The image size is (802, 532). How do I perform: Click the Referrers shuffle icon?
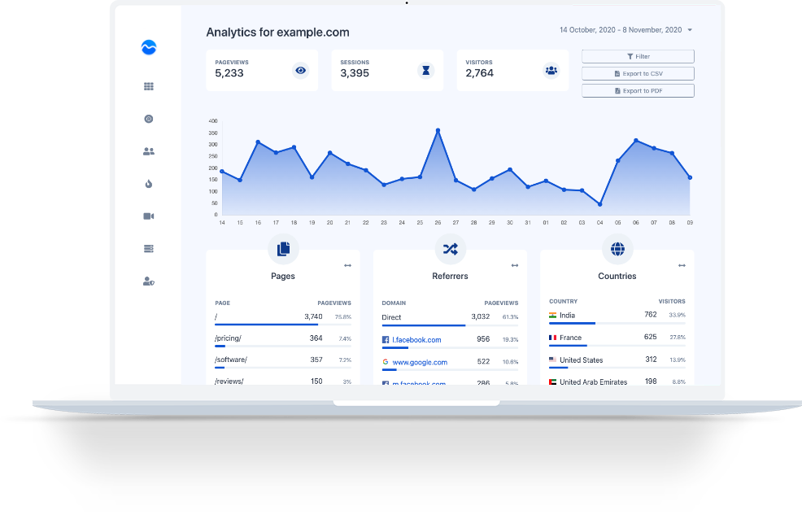(450, 249)
